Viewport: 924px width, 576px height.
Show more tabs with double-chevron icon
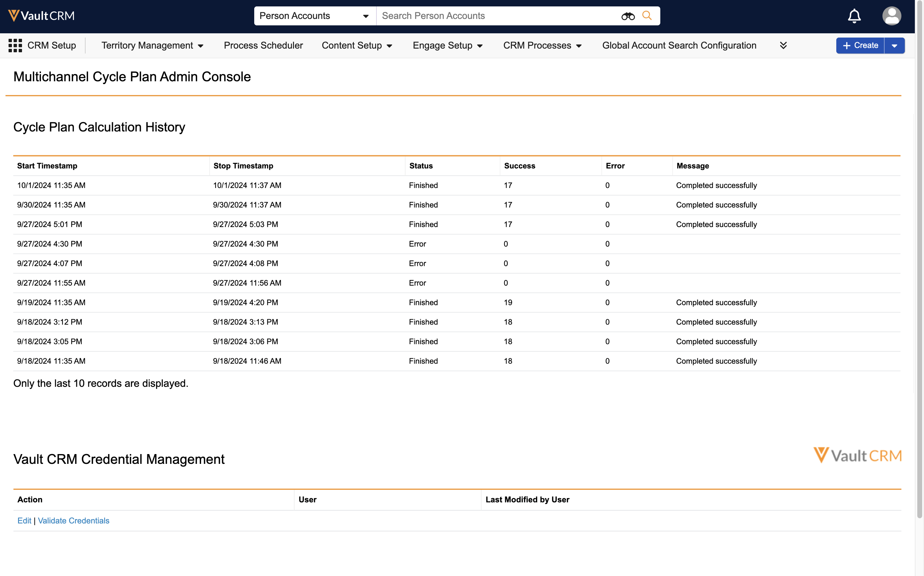click(x=783, y=45)
